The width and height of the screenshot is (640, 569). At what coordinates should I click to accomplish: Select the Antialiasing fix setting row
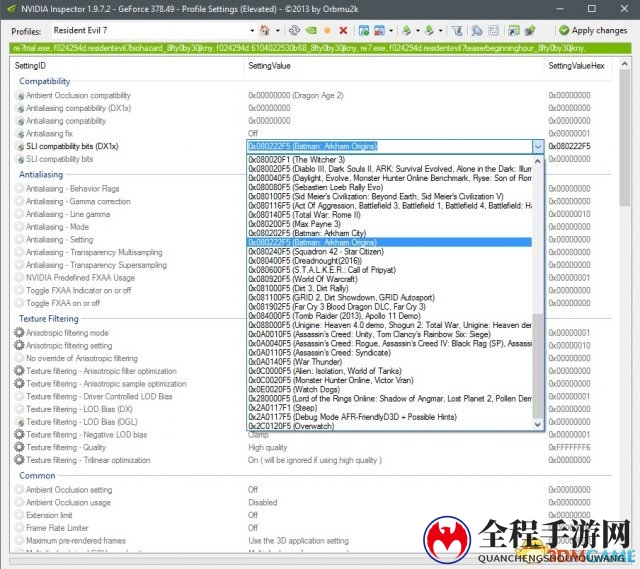(x=313, y=133)
